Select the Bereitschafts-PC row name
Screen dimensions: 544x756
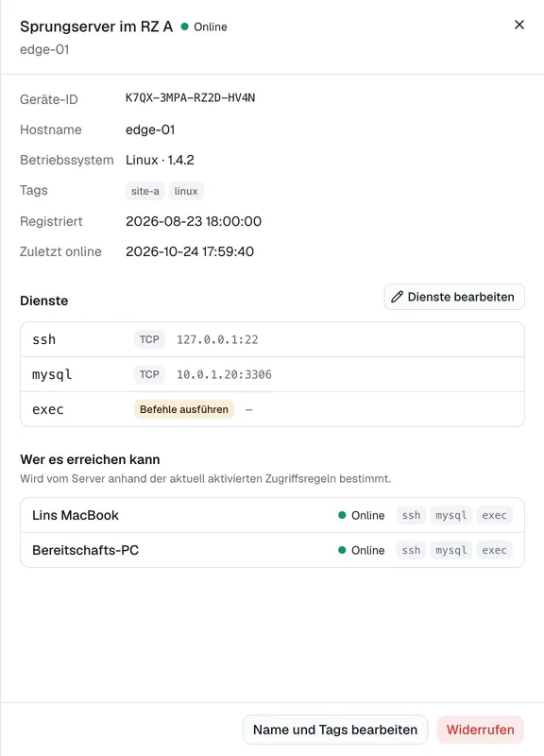click(85, 550)
